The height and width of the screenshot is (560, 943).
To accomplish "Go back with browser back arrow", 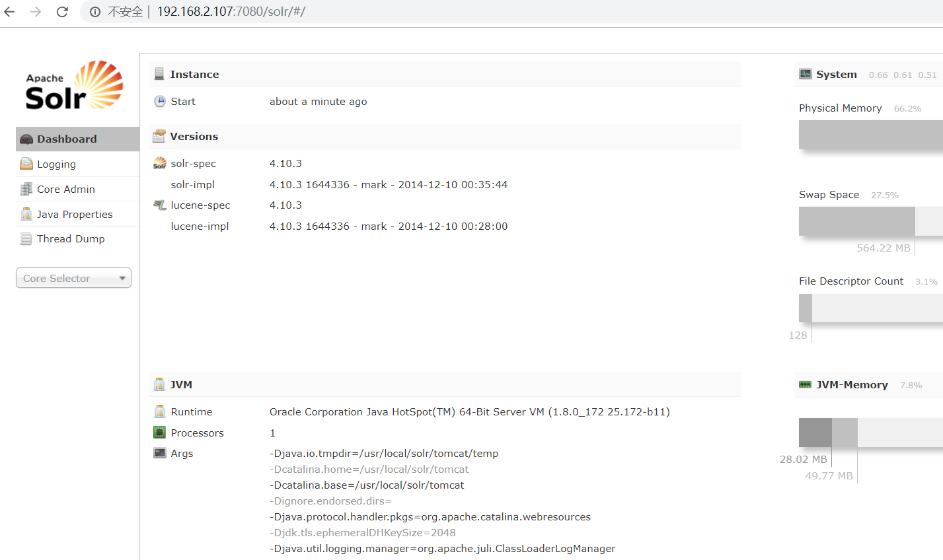I will click(x=9, y=12).
